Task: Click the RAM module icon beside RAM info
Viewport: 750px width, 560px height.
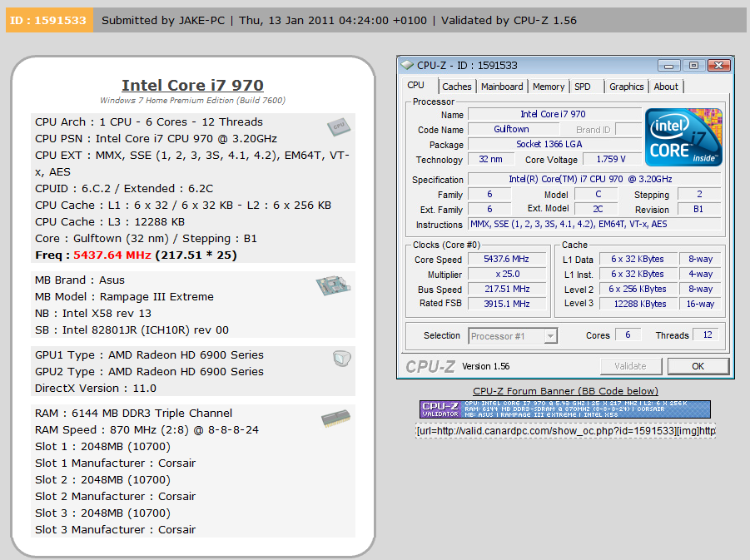Action: pos(335,418)
